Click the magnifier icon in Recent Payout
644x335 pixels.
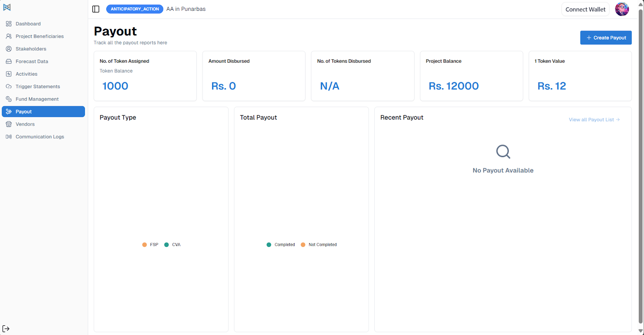(503, 152)
